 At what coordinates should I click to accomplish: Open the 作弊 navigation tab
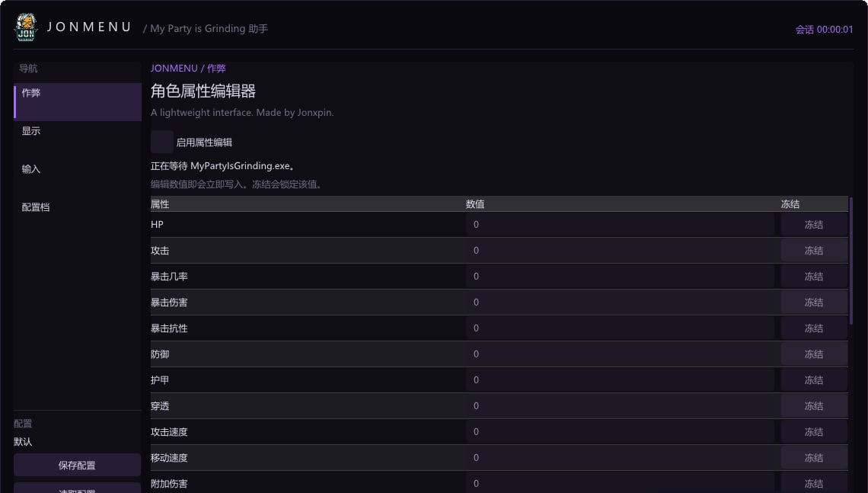(x=78, y=102)
